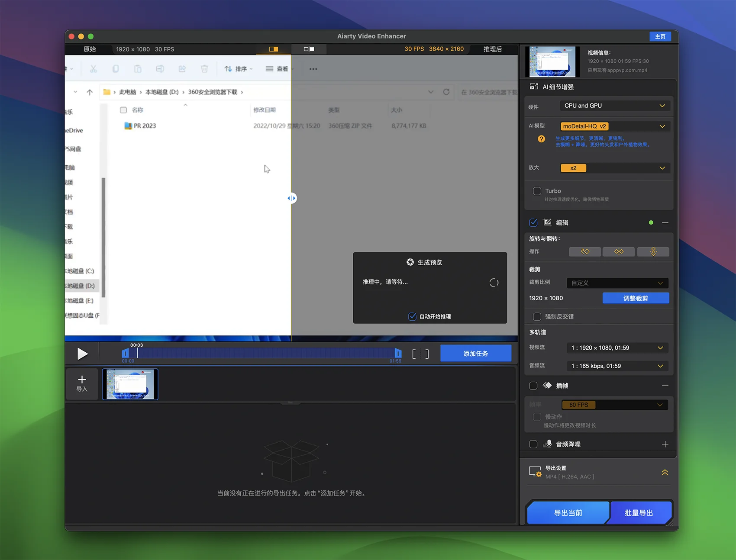The height and width of the screenshot is (560, 736).
Task: Open the audio stream dropdown
Action: click(x=617, y=366)
